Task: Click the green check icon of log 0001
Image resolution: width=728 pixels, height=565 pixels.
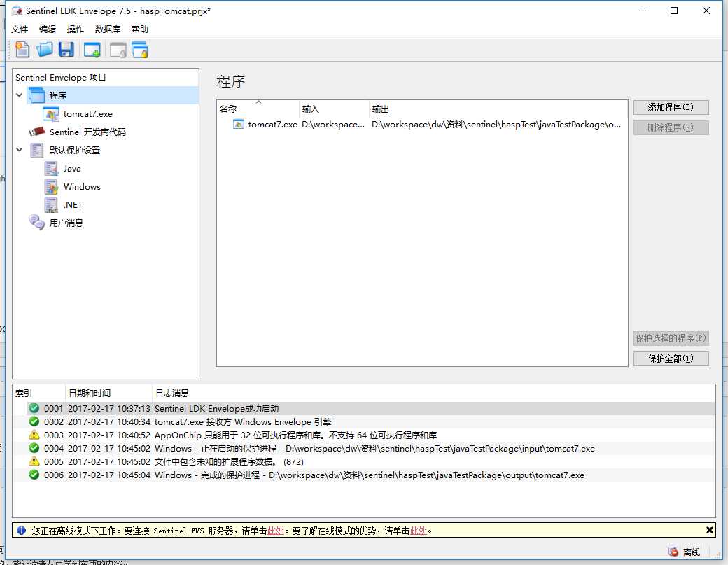Action: [34, 408]
